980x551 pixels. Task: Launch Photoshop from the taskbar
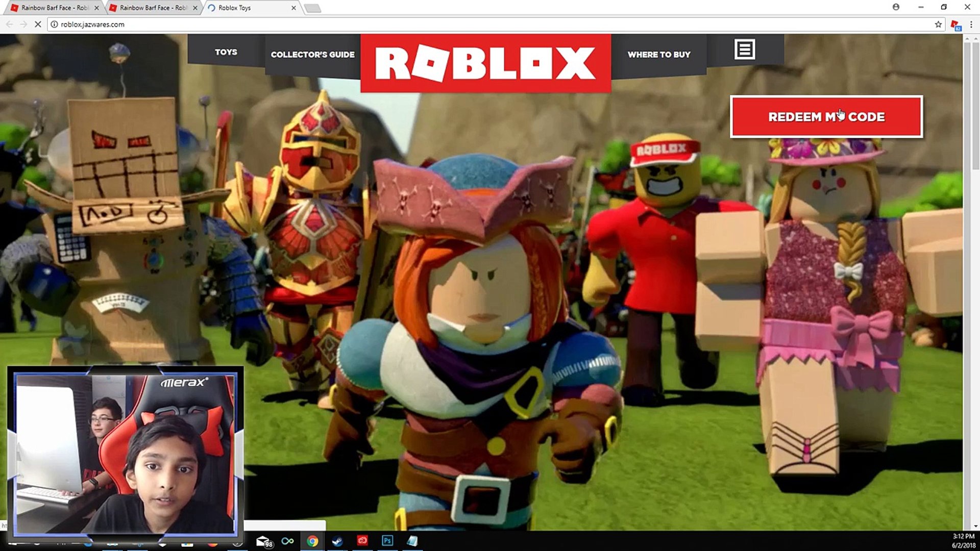pos(387,541)
